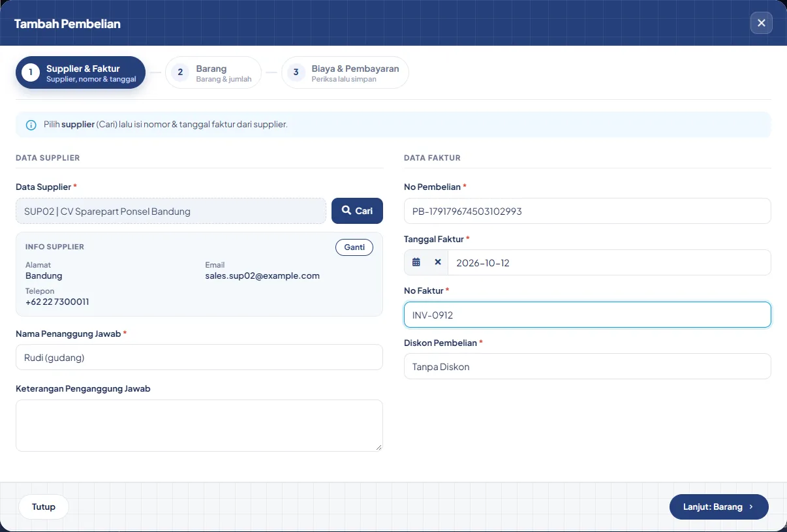Click the Lanjut: Barang button

pyautogui.click(x=719, y=507)
